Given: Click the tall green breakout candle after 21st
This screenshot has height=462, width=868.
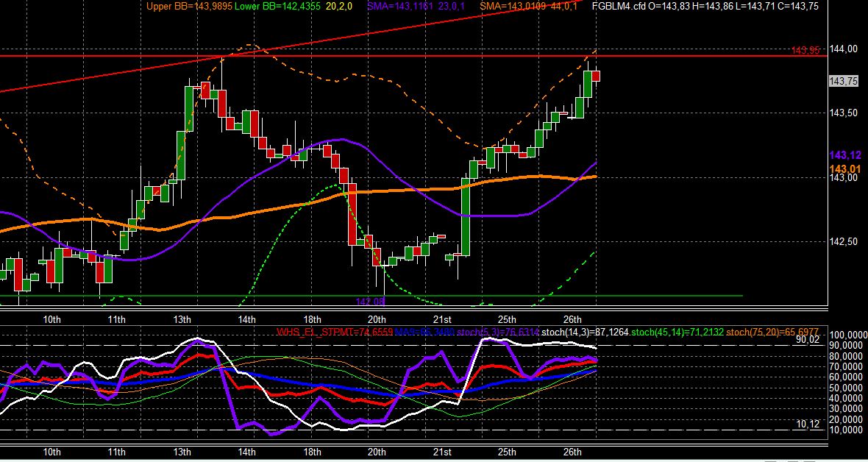Looking at the screenshot, I should 466,216.
